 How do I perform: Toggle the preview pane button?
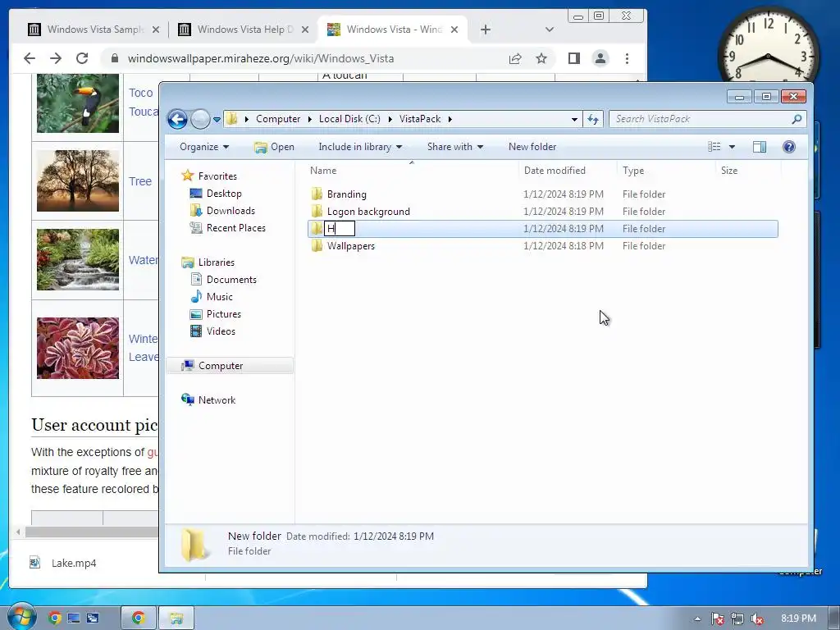(x=759, y=147)
